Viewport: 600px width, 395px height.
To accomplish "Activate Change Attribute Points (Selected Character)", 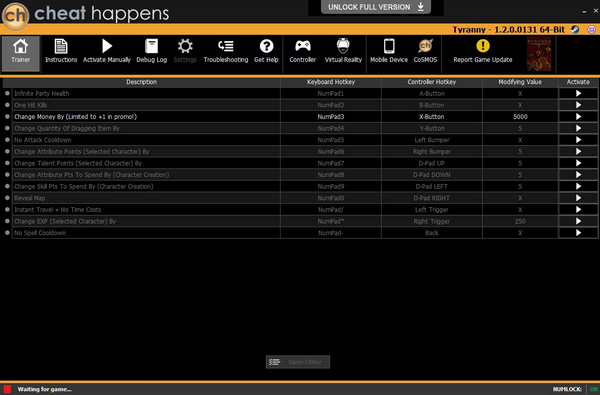I will 578,152.
